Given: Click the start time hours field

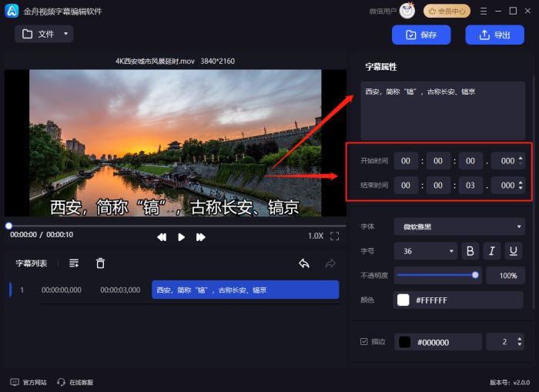Looking at the screenshot, I should tap(406, 161).
